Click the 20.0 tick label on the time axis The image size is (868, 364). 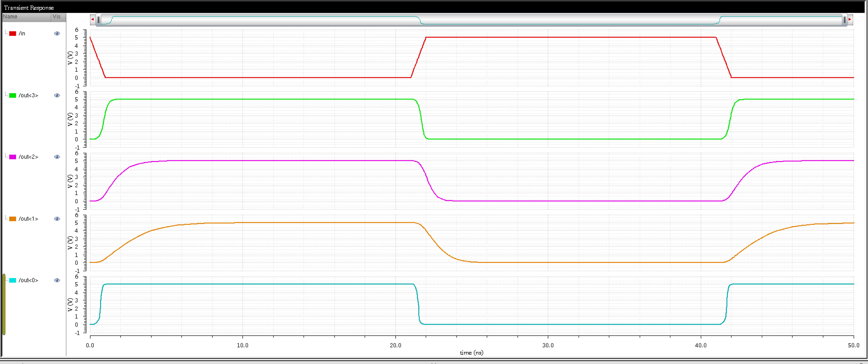point(395,345)
